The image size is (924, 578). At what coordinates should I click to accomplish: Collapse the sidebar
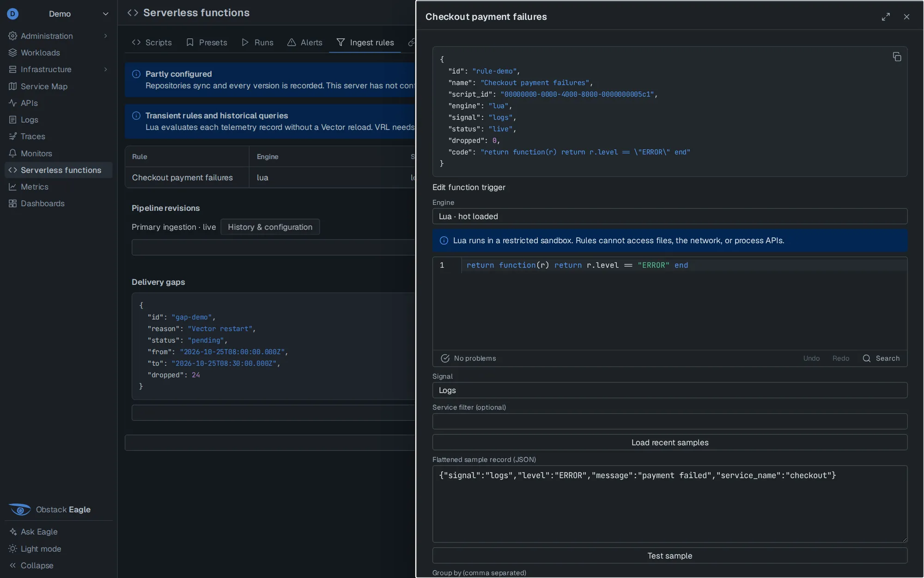(x=31, y=566)
